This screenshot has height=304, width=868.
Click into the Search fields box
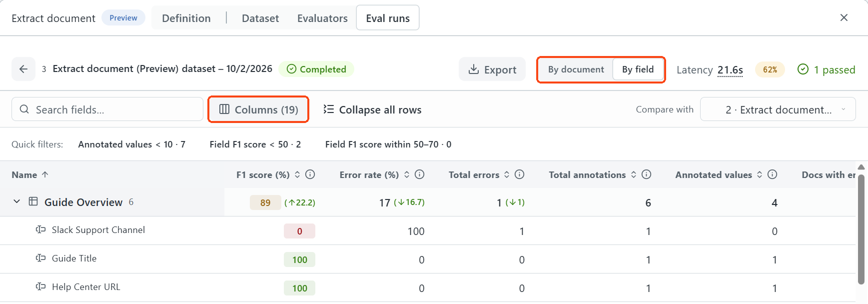point(107,109)
